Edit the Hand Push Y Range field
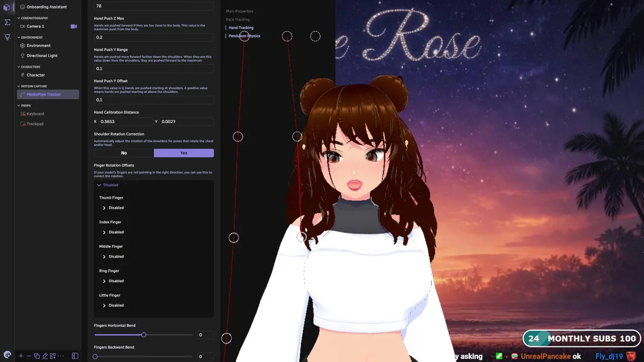644x362 pixels. pos(153,68)
